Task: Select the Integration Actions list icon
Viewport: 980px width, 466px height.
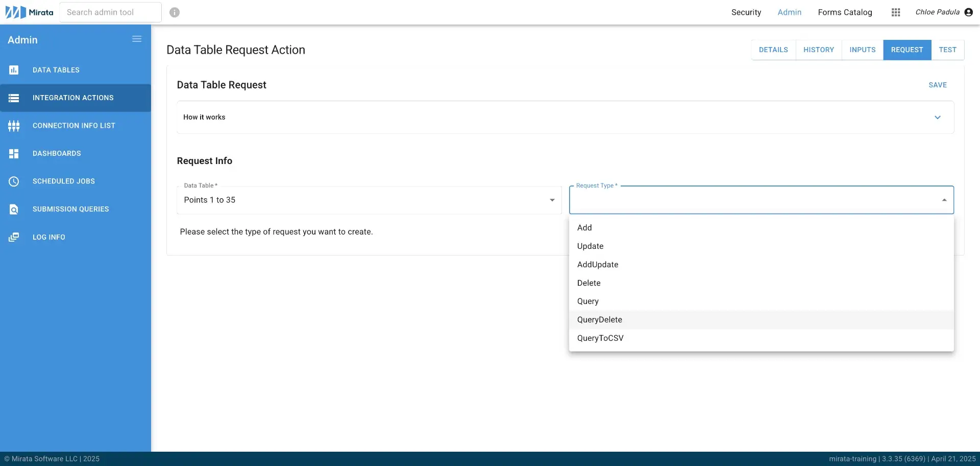Action: (14, 98)
